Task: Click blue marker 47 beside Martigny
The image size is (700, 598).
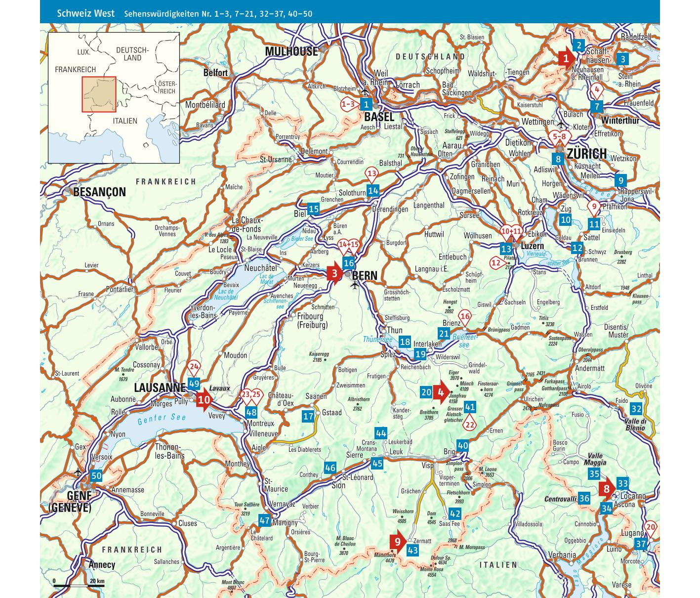Action: coord(264,520)
